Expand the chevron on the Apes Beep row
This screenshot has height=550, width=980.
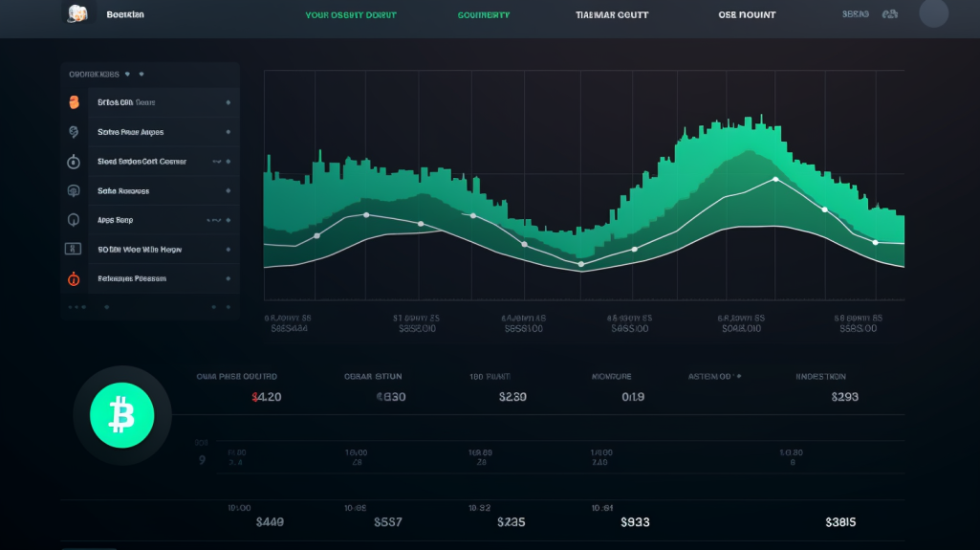(x=214, y=220)
